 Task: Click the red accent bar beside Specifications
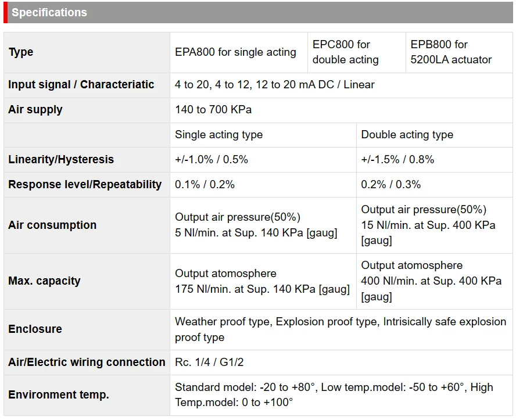(x=6, y=13)
